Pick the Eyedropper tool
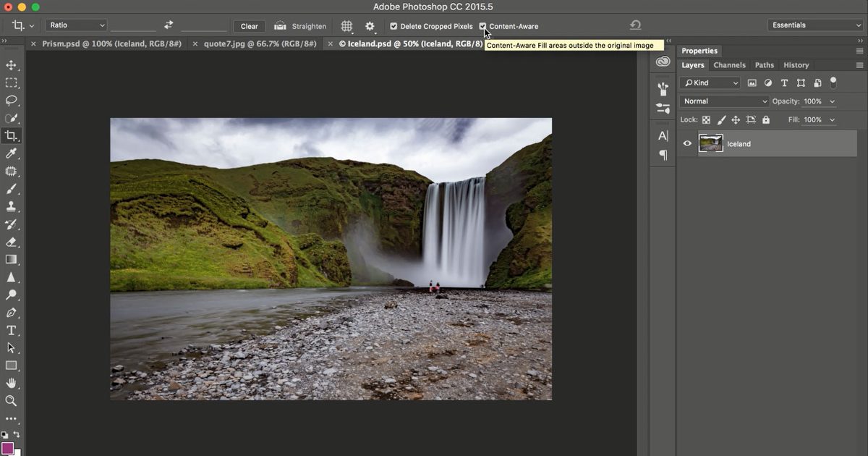 11,153
